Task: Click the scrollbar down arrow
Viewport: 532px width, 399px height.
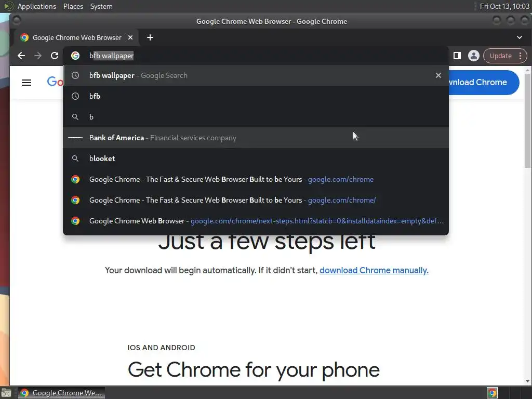Action: coord(527,381)
